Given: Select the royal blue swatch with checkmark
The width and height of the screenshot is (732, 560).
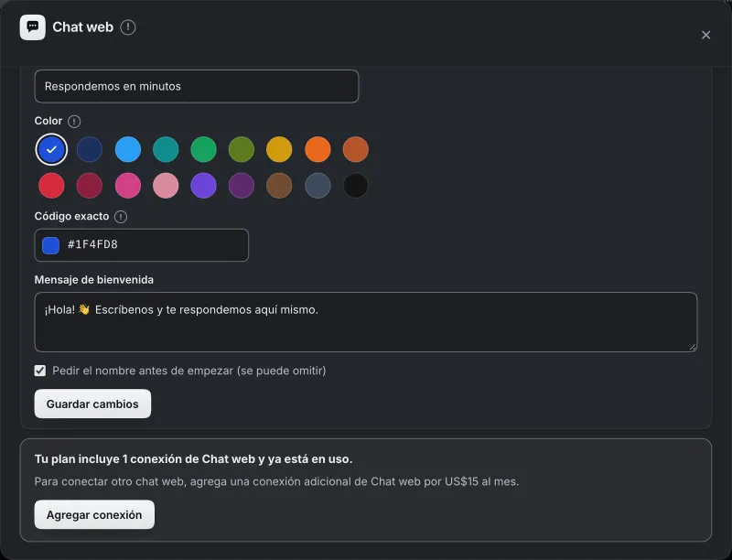Looking at the screenshot, I should [x=51, y=149].
